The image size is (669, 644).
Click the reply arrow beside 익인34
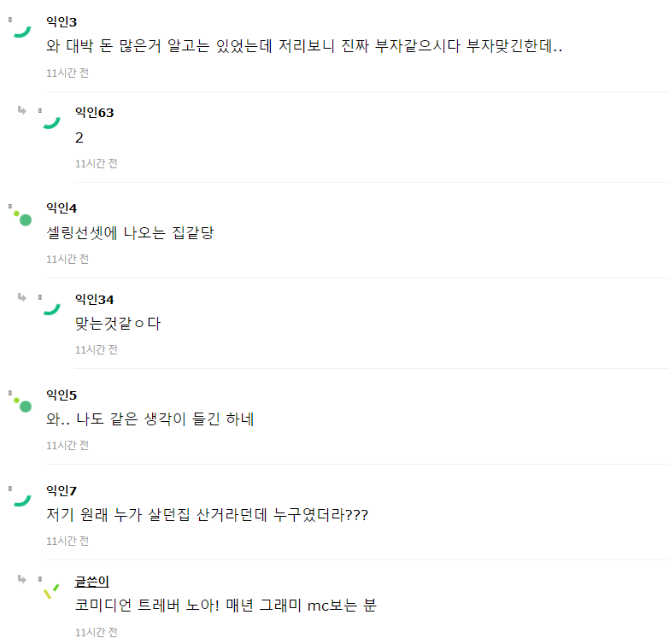[22, 297]
